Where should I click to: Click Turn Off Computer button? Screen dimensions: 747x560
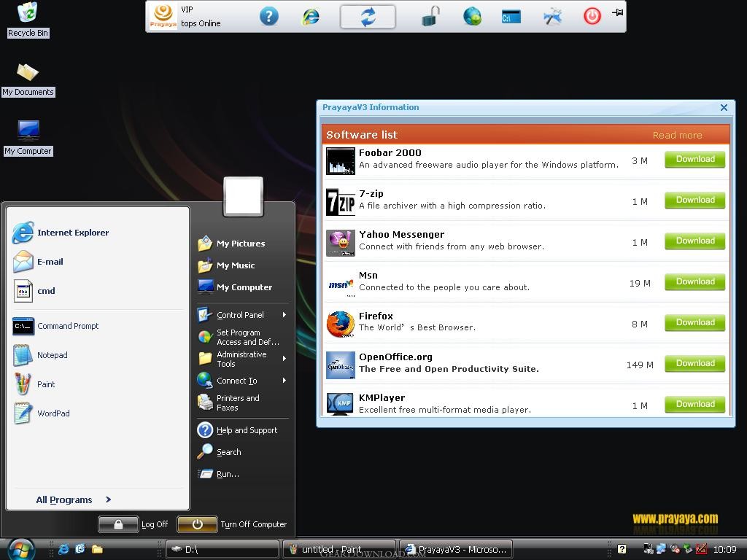[x=232, y=524]
